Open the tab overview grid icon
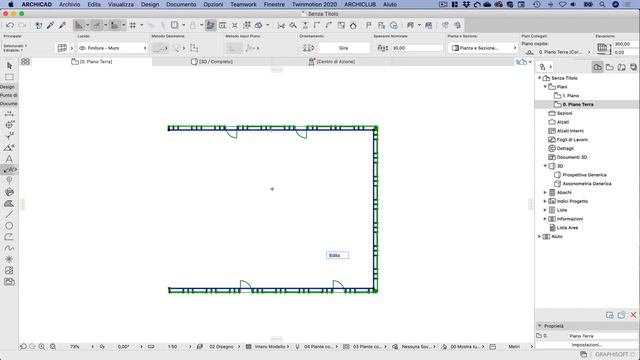640x360 pixels. (x=25, y=62)
